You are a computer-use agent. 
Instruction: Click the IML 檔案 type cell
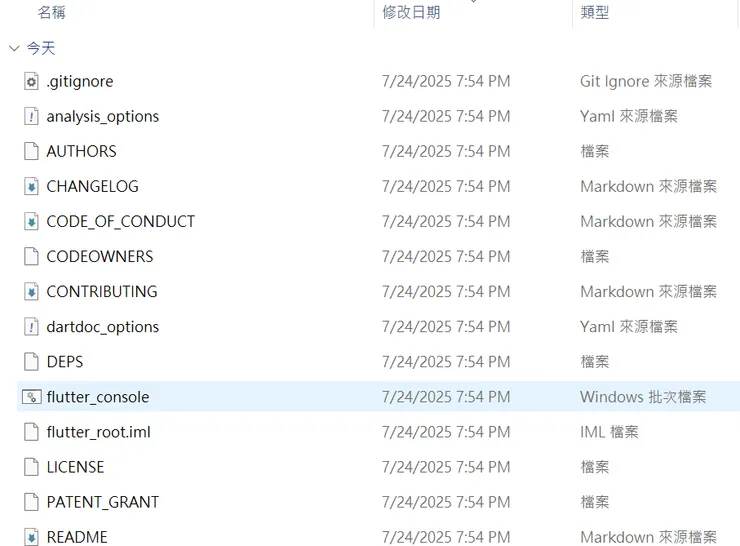point(609,432)
